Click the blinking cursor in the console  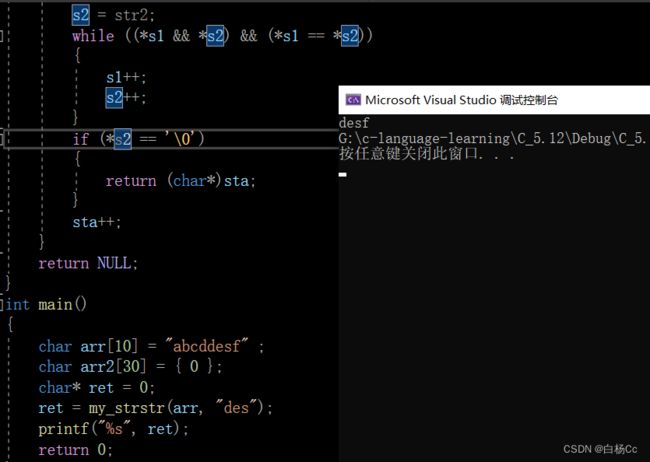click(x=342, y=174)
